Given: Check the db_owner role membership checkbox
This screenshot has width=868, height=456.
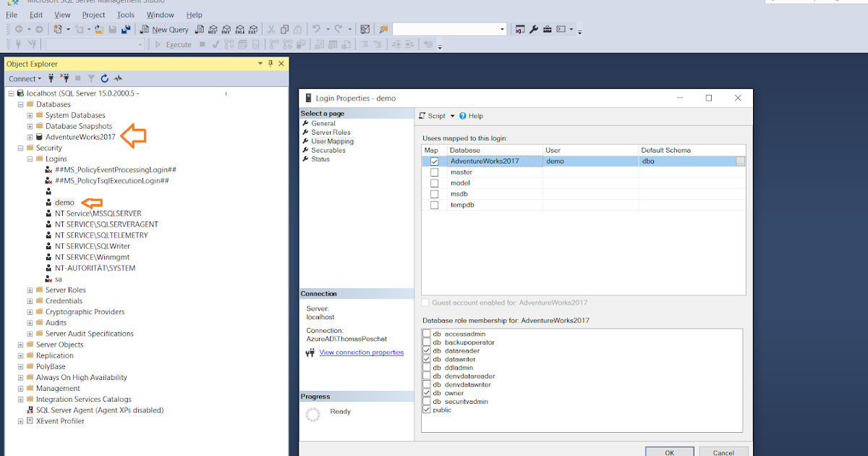Looking at the screenshot, I should [x=426, y=393].
